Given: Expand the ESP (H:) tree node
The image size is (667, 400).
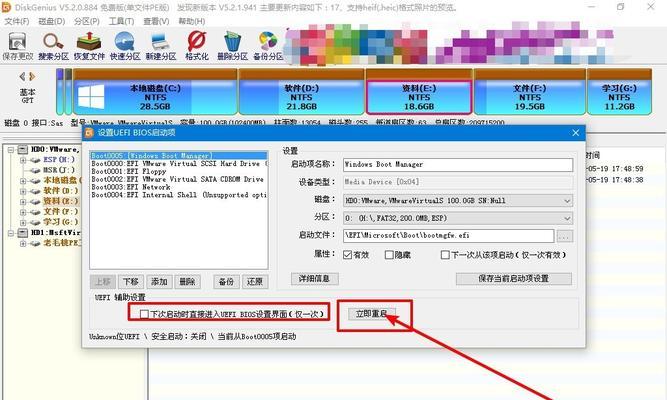Looking at the screenshot, I should click(x=23, y=160).
